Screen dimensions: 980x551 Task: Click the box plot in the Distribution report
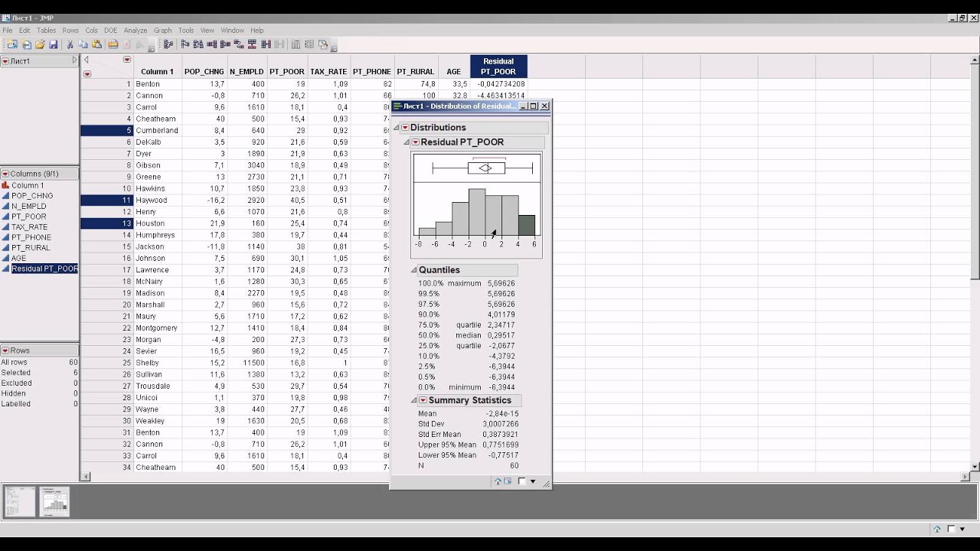click(482, 168)
